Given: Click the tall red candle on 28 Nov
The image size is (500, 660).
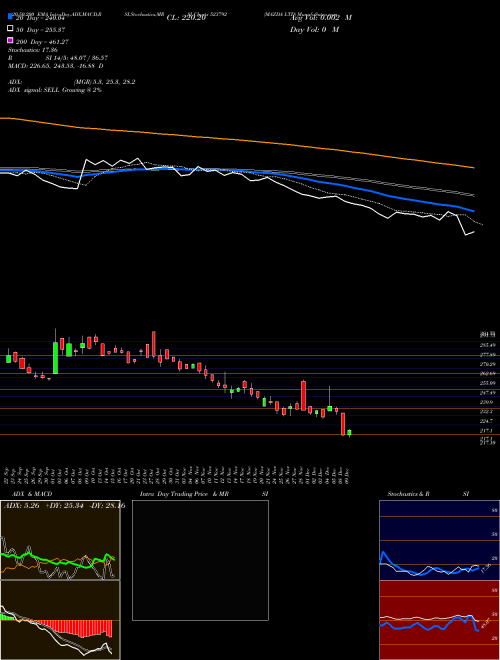Looking at the screenshot, I should (x=303, y=396).
